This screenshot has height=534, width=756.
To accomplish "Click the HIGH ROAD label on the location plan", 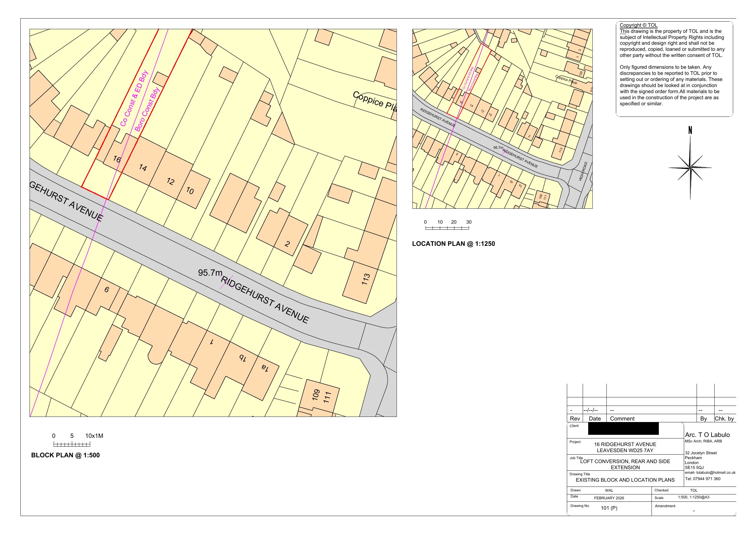I will coord(583,171).
